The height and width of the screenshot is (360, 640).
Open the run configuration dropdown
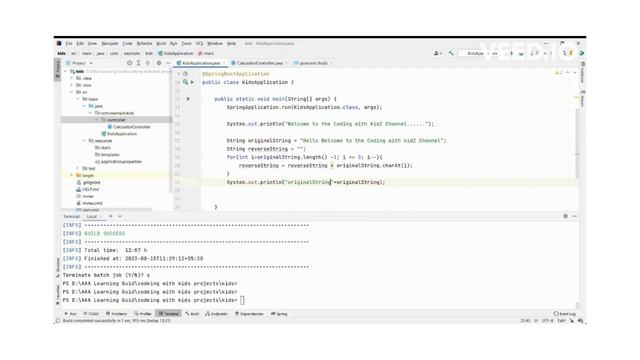click(x=480, y=53)
